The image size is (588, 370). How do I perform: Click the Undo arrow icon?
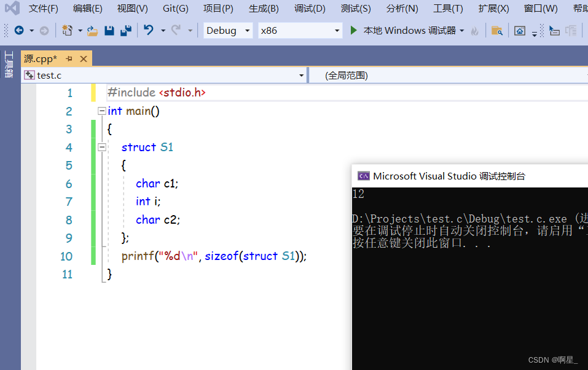click(149, 31)
